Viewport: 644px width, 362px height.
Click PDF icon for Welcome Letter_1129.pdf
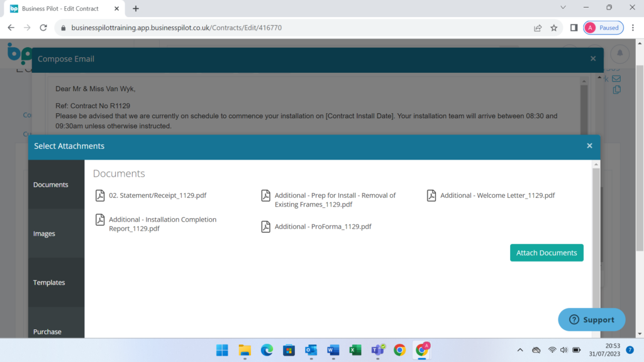(431, 195)
